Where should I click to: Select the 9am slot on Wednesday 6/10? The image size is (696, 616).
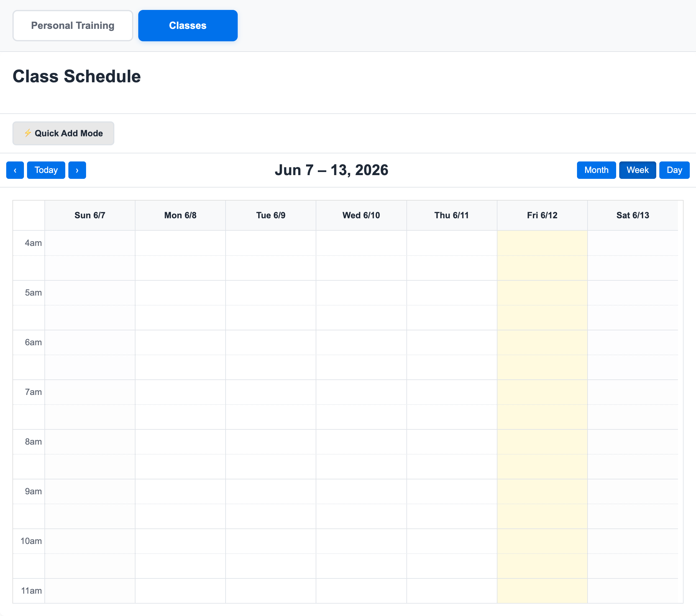[x=361, y=491]
